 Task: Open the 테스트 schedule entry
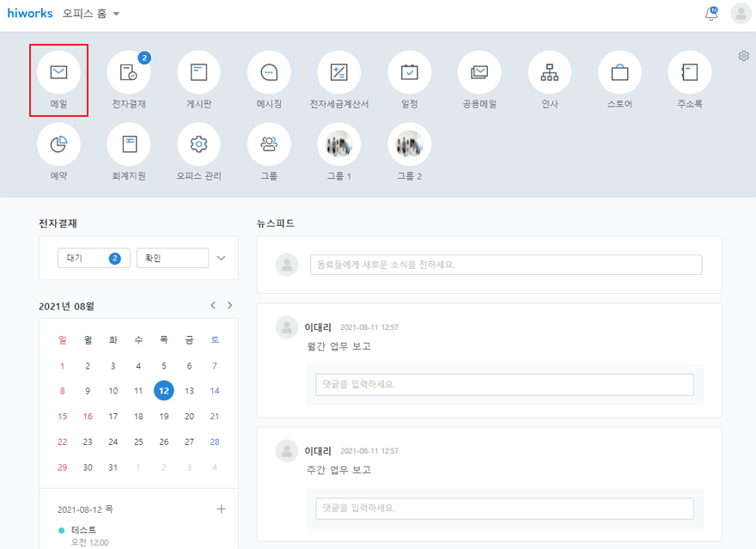[84, 530]
